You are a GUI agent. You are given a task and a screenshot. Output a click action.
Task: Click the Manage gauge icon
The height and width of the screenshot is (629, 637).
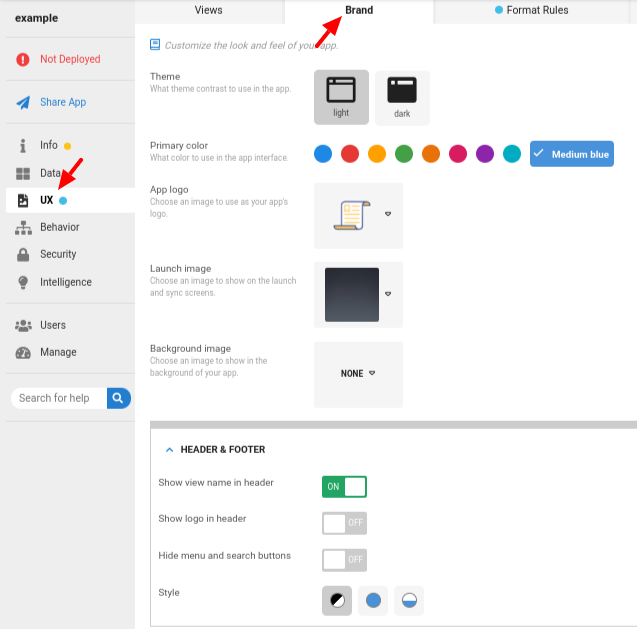23,353
